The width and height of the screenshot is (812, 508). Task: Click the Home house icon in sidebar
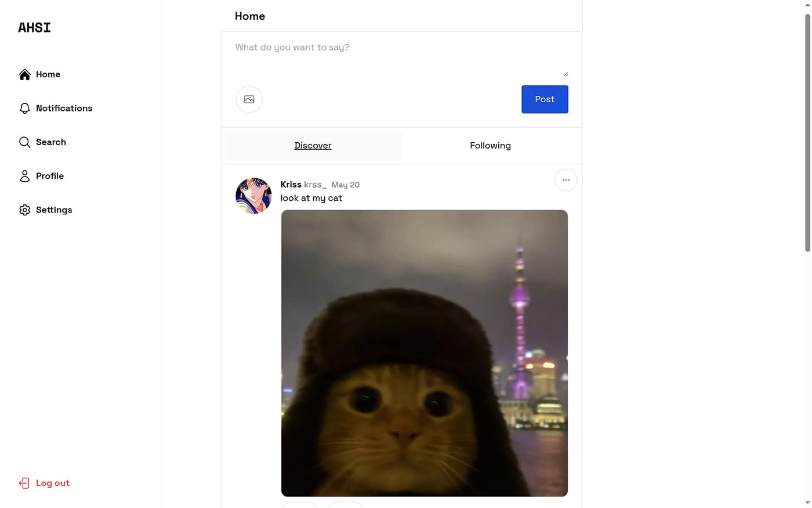pyautogui.click(x=24, y=74)
